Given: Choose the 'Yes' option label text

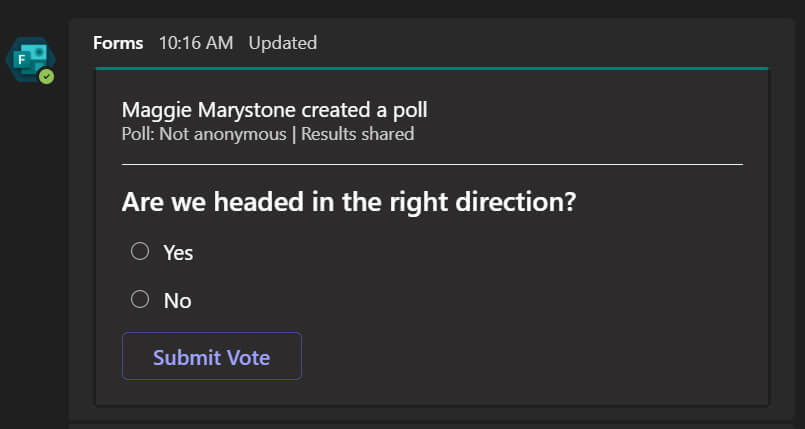Looking at the screenshot, I should [178, 253].
